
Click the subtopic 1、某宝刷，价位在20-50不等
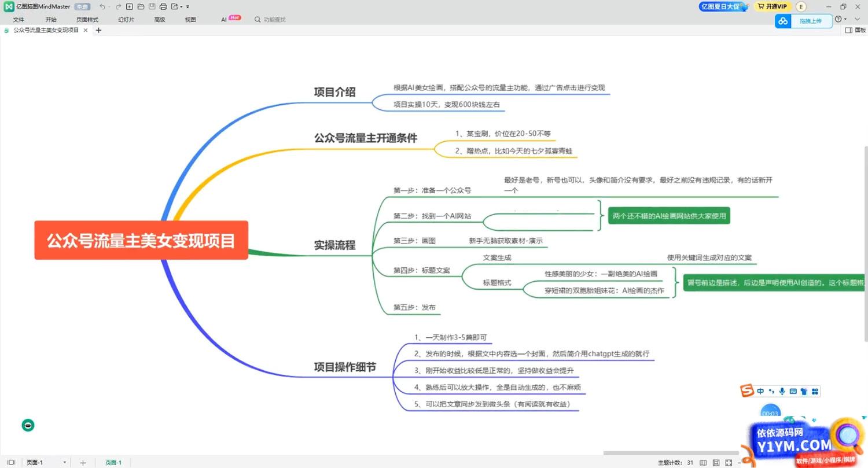coord(503,134)
